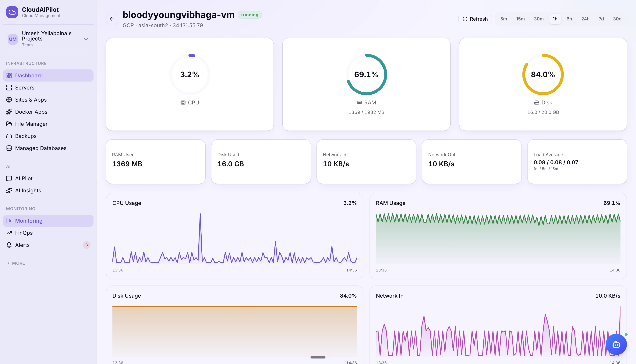Select the 7d time range
Image resolution: width=636 pixels, height=364 pixels.
pos(601,19)
